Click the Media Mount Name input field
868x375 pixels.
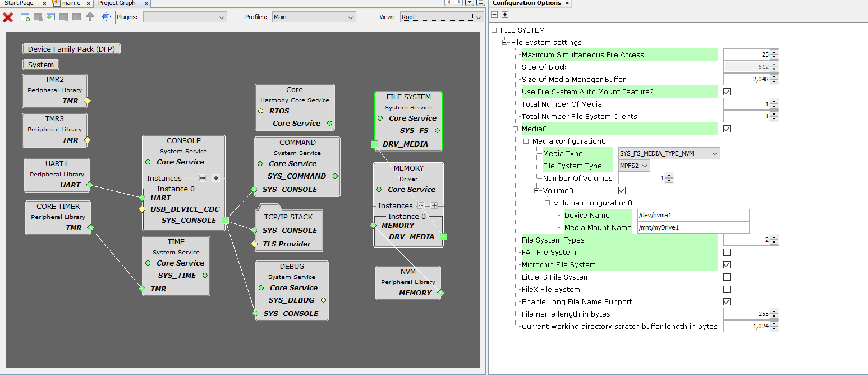click(x=692, y=228)
